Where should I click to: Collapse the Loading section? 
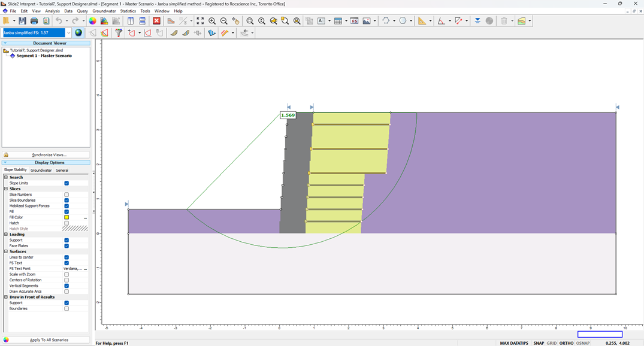click(6, 235)
